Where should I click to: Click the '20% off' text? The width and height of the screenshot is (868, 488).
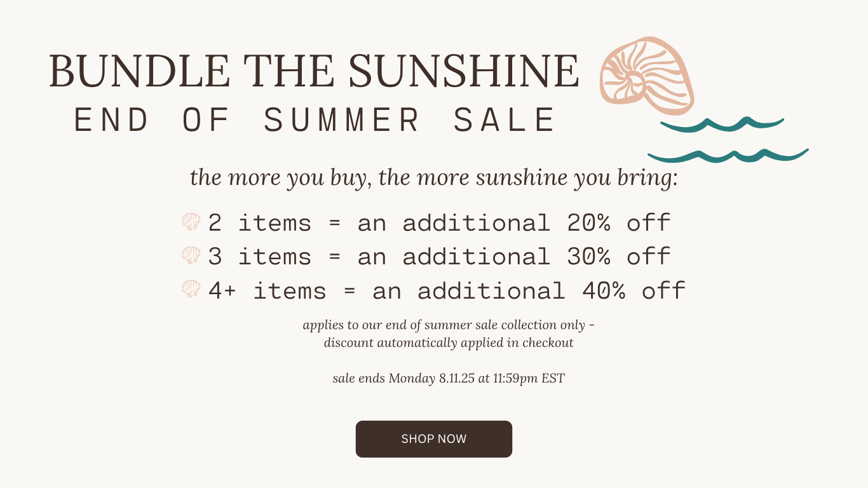point(619,223)
